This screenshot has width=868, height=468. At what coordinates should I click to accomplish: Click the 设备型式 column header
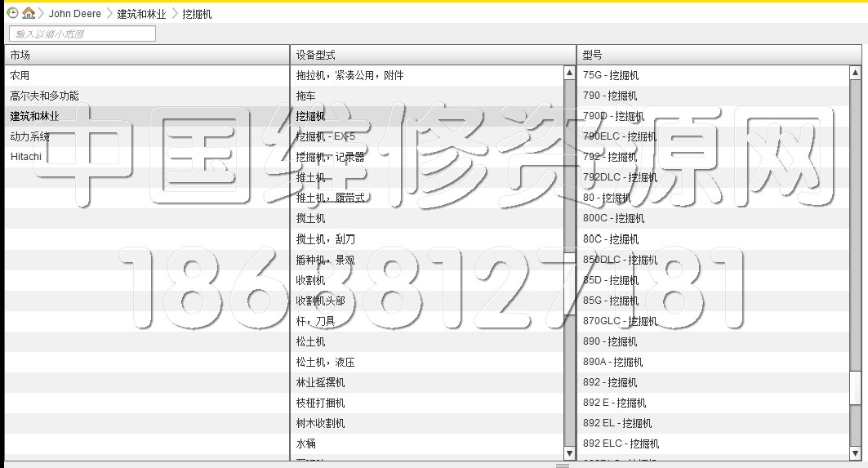pos(315,55)
